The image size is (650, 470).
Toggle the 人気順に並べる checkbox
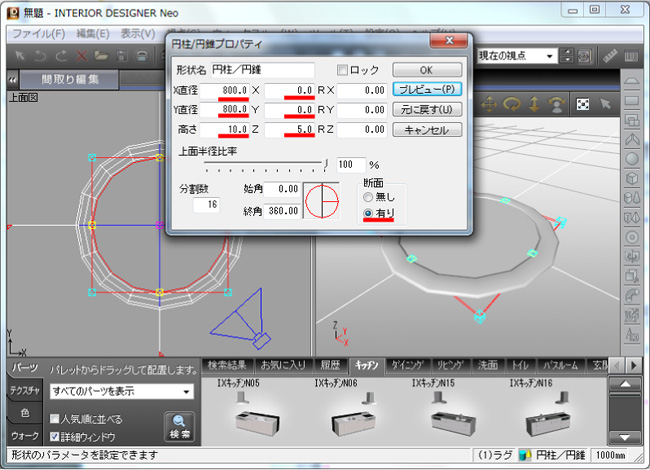[x=55, y=419]
